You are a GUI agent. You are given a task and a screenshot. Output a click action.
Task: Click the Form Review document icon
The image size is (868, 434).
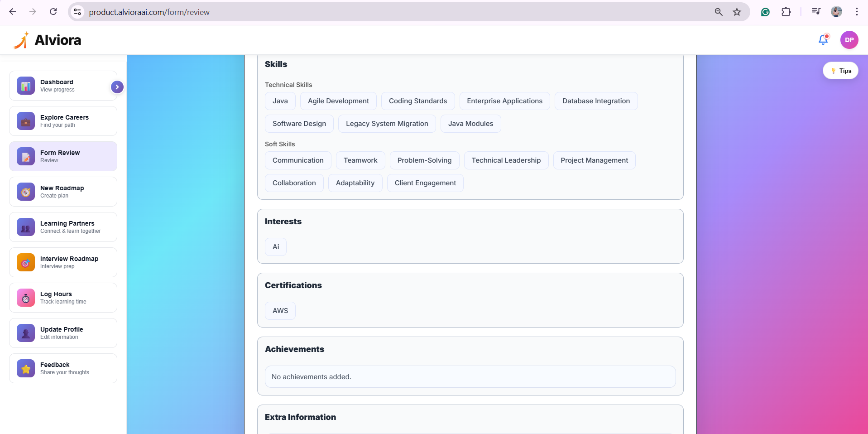(26, 156)
